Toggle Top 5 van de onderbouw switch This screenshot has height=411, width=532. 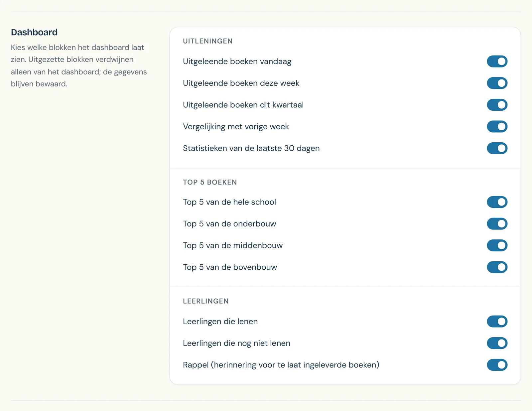[497, 224]
